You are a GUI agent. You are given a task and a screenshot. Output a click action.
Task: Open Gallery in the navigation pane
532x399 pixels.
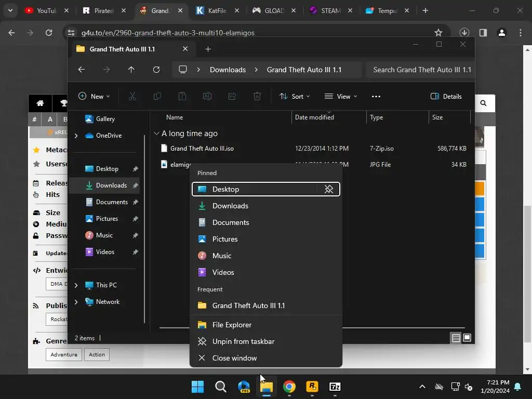click(105, 119)
